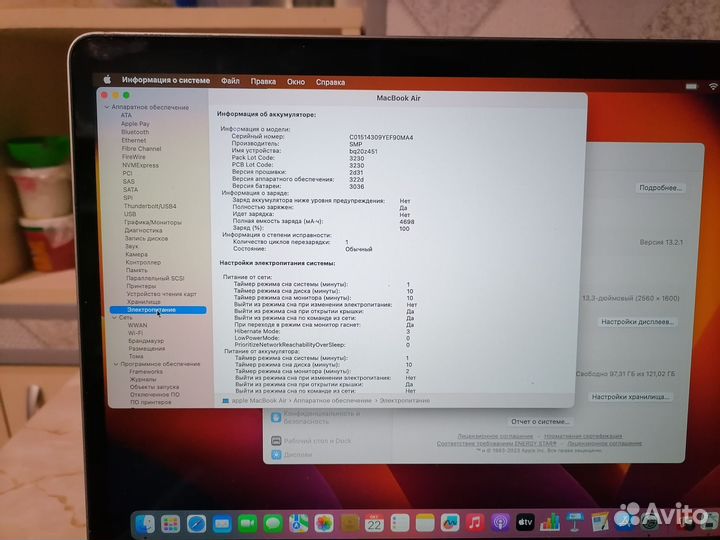Select Графика/Мониторы in the sidebar
720x540 pixels.
[153, 222]
